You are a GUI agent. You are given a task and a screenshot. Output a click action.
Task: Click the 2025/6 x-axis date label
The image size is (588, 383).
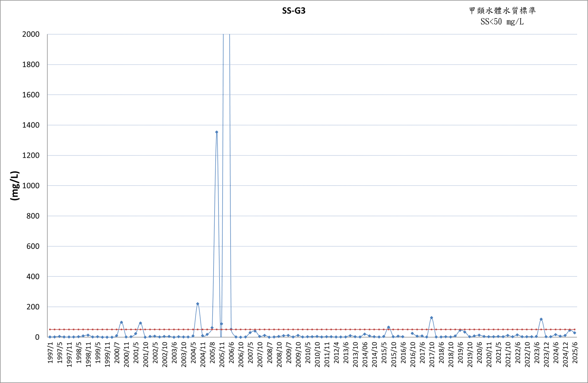point(575,352)
